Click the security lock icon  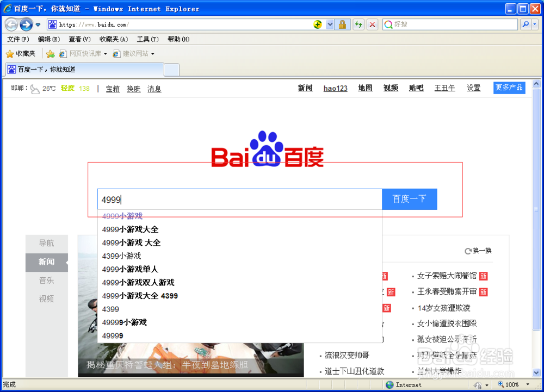[x=342, y=24]
